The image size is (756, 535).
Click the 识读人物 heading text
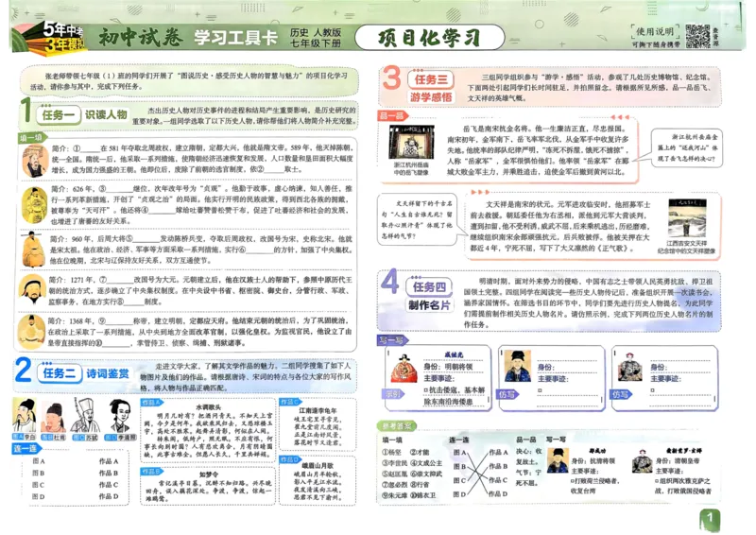(x=106, y=114)
